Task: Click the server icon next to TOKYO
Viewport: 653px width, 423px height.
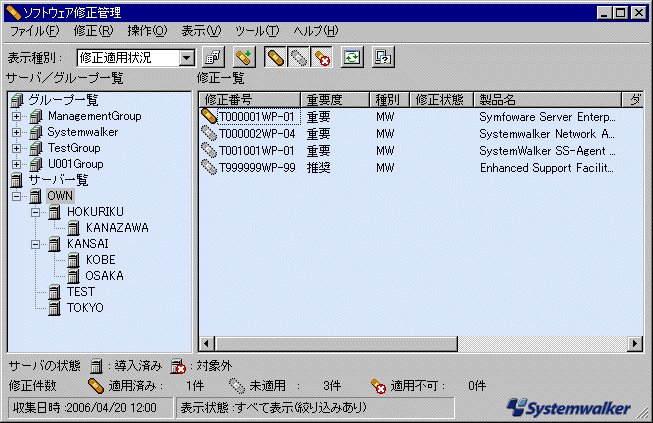Action: [54, 308]
